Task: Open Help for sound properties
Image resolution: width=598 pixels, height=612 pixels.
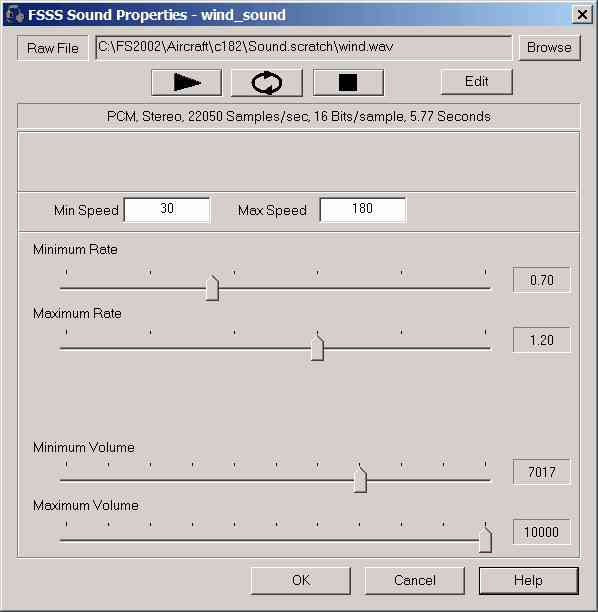Action: (x=529, y=580)
